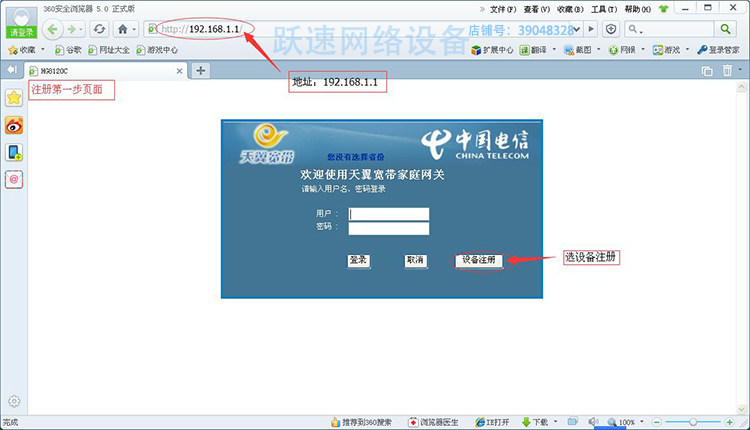
Task: Open the 查看(V) menu
Action: 537,9
